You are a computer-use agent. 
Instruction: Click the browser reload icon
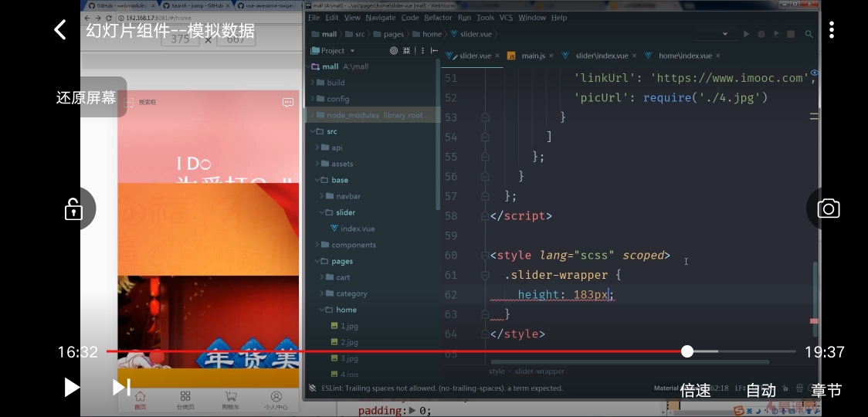click(x=108, y=18)
